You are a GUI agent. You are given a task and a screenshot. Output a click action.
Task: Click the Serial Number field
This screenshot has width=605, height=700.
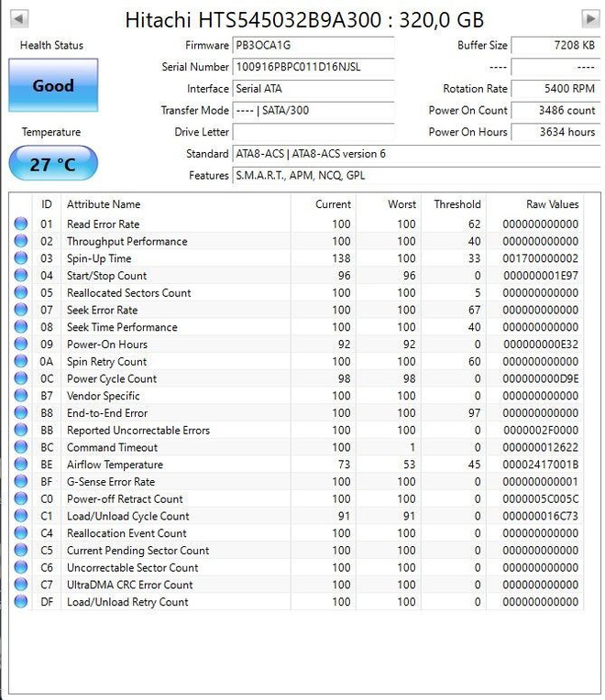(313, 67)
